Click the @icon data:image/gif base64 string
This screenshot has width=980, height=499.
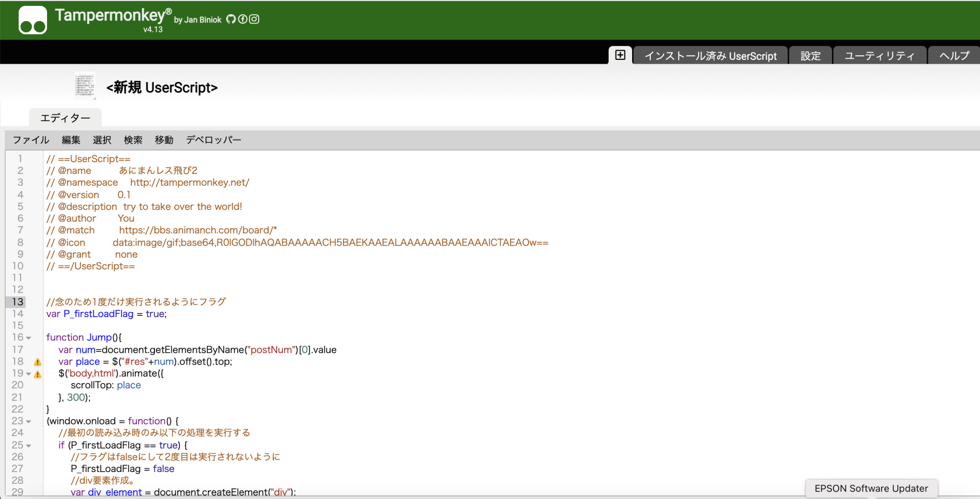(x=330, y=243)
